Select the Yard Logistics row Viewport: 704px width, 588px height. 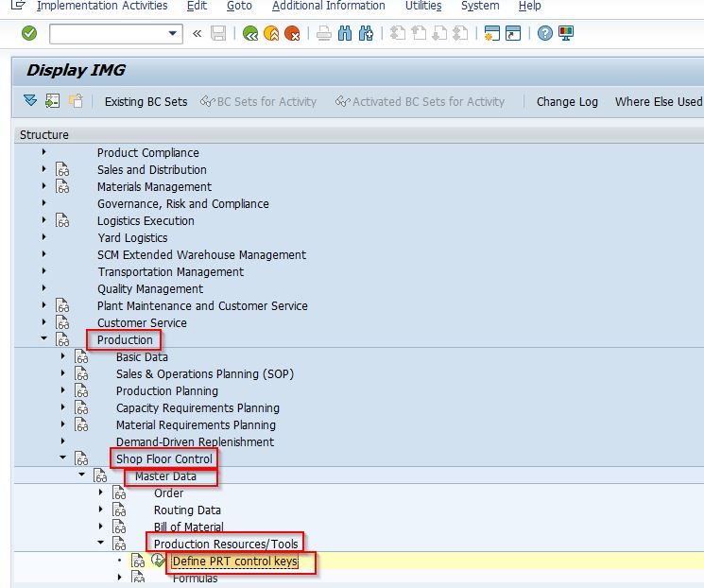click(x=132, y=238)
